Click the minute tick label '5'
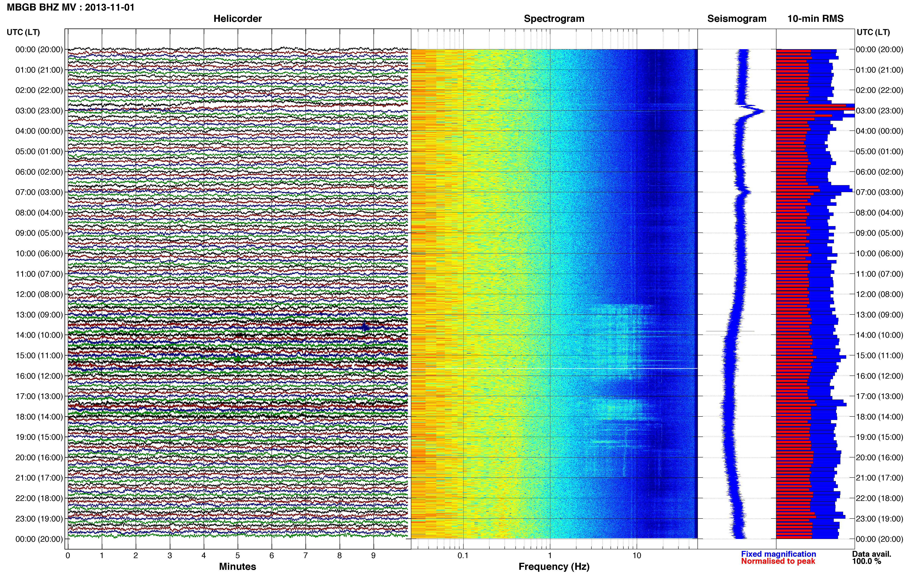924x578 pixels. pos(238,555)
